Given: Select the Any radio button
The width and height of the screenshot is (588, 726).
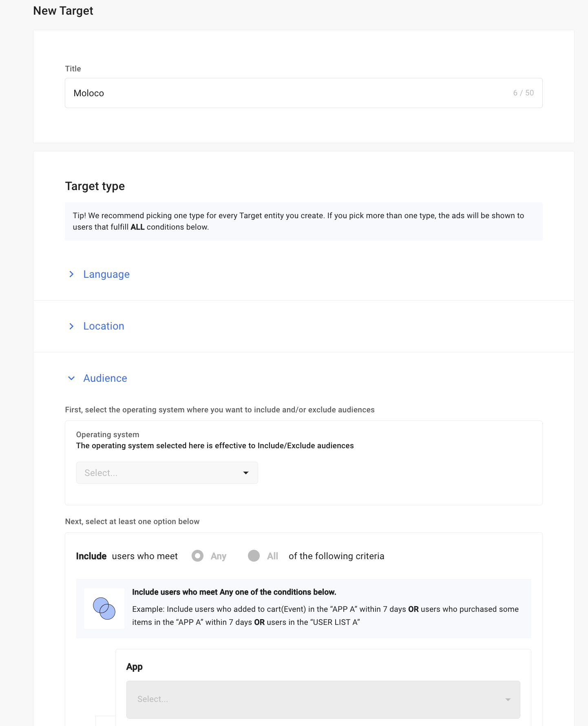Looking at the screenshot, I should (x=198, y=556).
